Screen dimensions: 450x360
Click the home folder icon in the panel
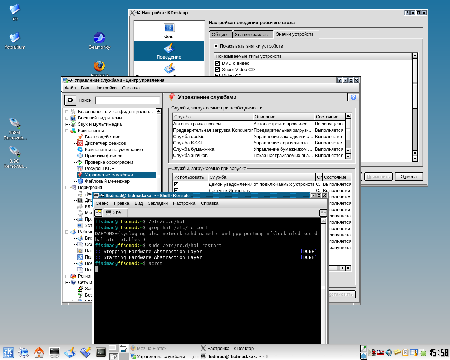39,352
